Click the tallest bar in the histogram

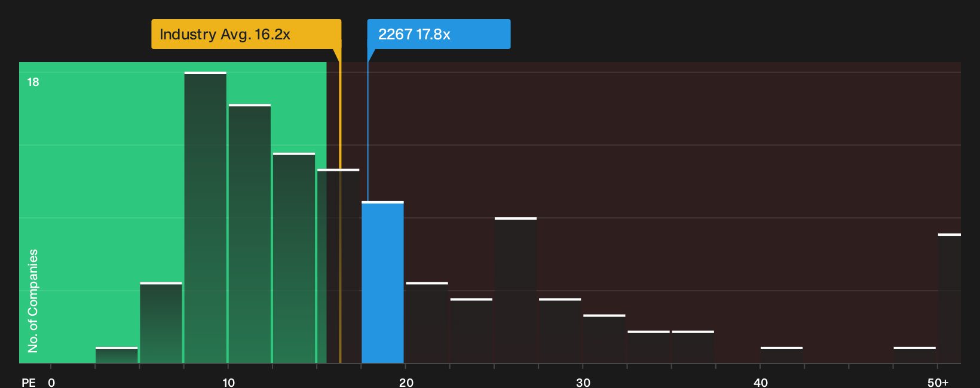(206, 218)
